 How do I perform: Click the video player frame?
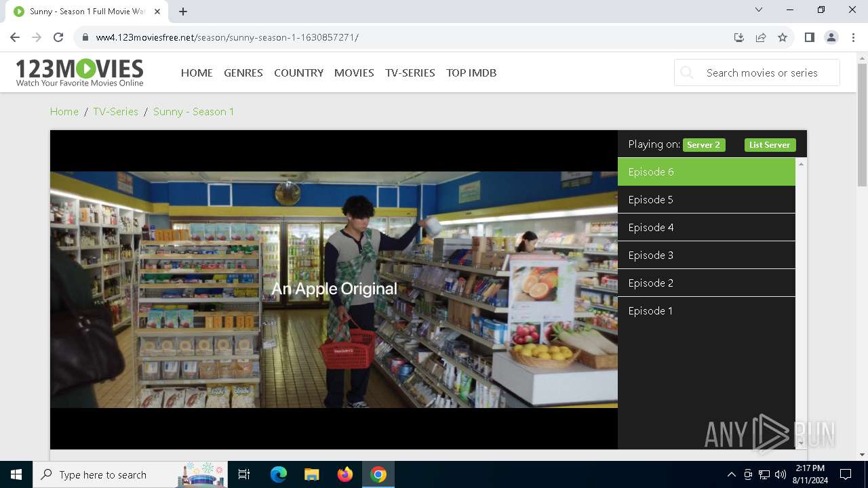pyautogui.click(x=334, y=289)
